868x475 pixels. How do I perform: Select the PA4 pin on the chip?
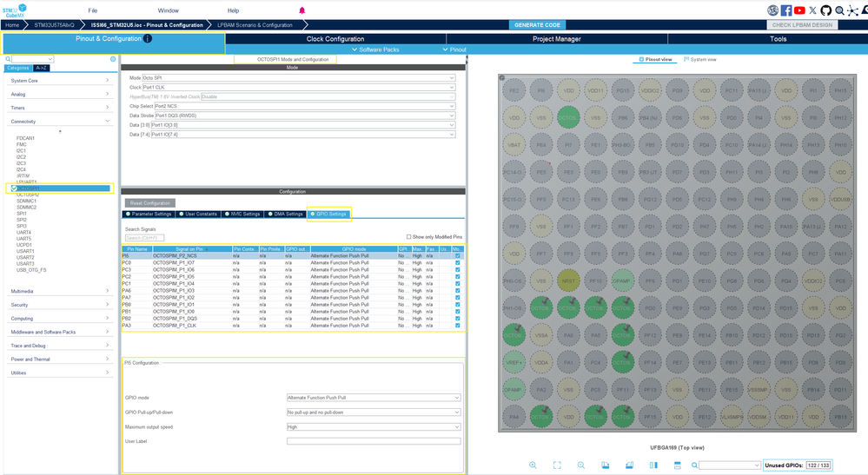point(514,417)
